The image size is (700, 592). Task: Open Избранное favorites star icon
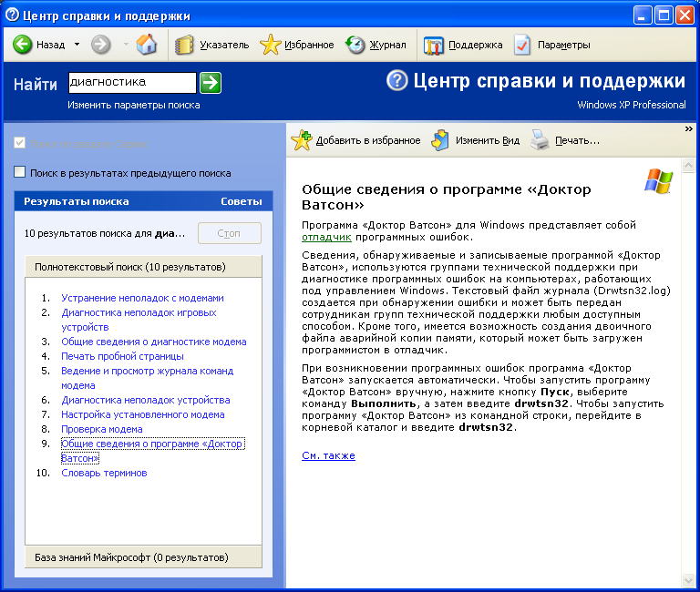click(270, 45)
